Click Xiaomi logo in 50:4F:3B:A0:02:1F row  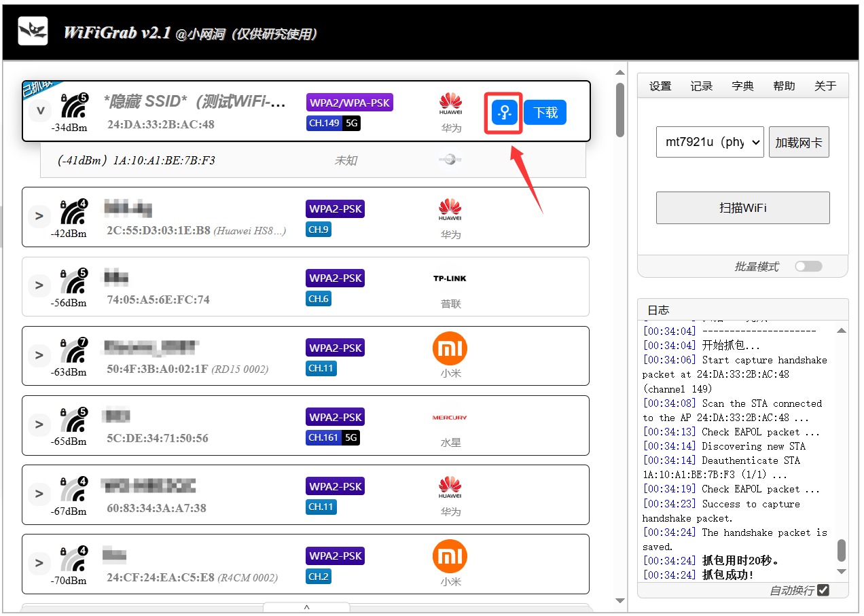[450, 349]
